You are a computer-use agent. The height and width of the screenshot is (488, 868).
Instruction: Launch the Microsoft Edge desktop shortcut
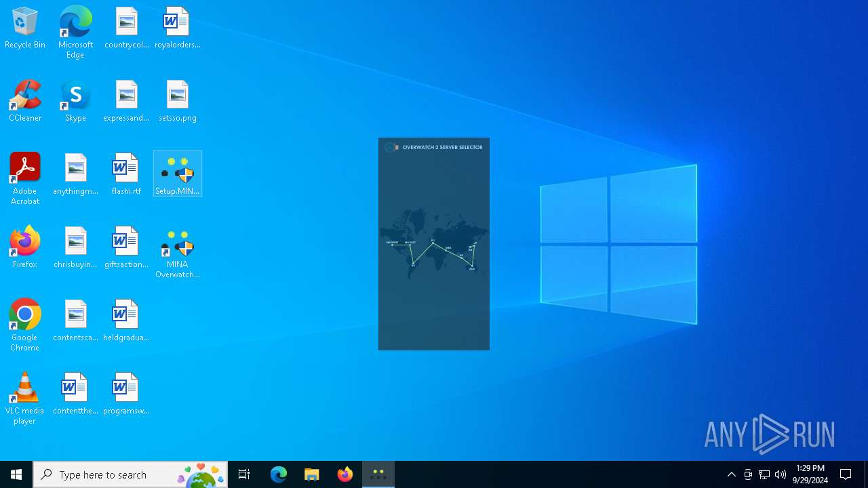click(75, 33)
